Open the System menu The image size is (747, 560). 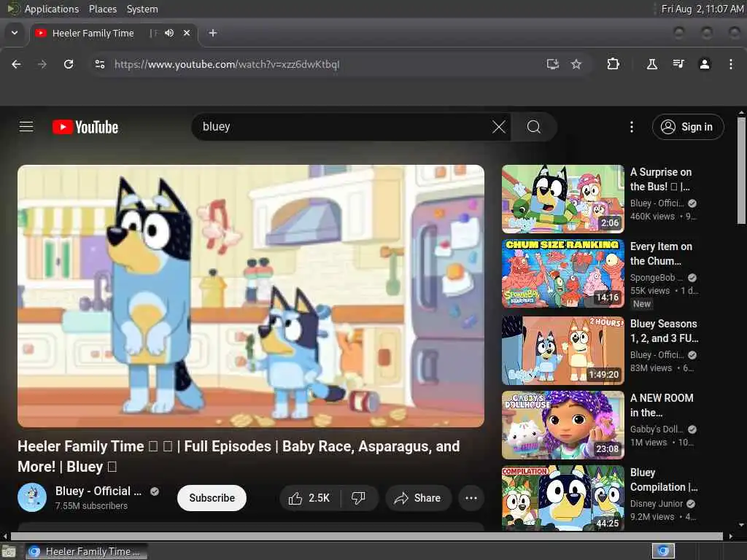point(142,9)
